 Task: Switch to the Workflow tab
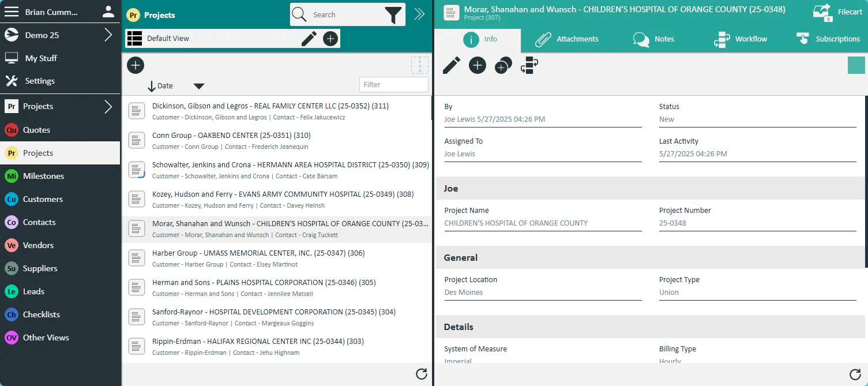pos(741,39)
